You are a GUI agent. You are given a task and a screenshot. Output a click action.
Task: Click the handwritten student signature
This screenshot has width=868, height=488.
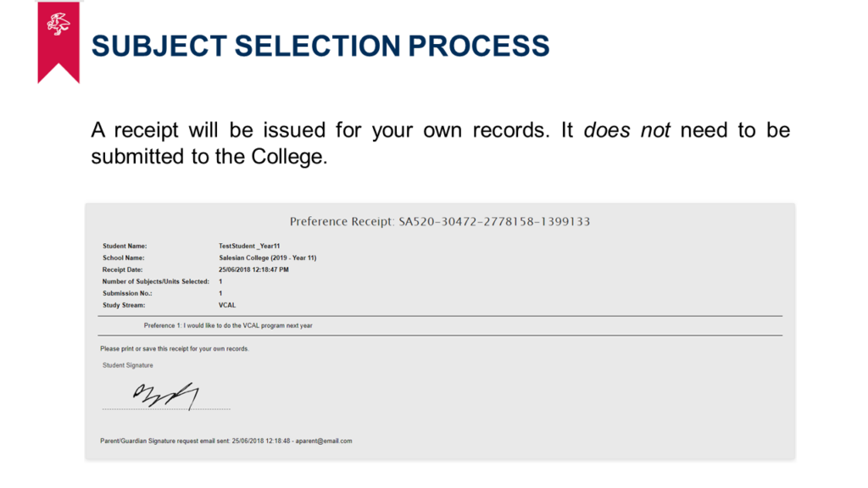pos(165,396)
